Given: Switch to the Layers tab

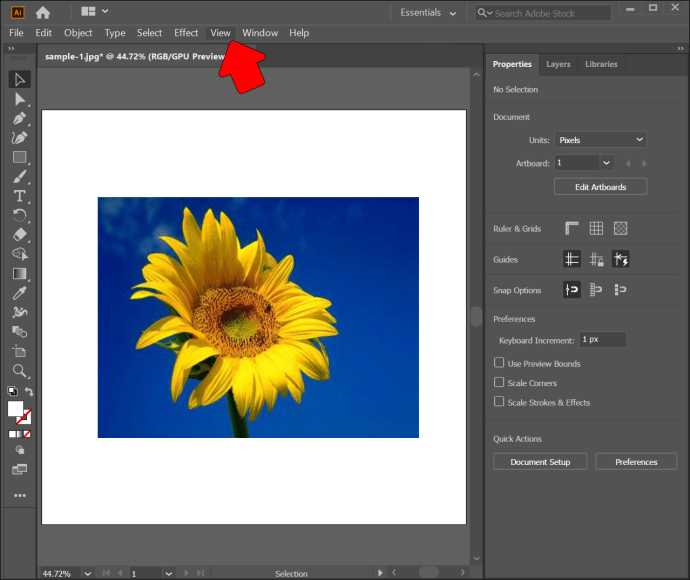Looking at the screenshot, I should [558, 64].
